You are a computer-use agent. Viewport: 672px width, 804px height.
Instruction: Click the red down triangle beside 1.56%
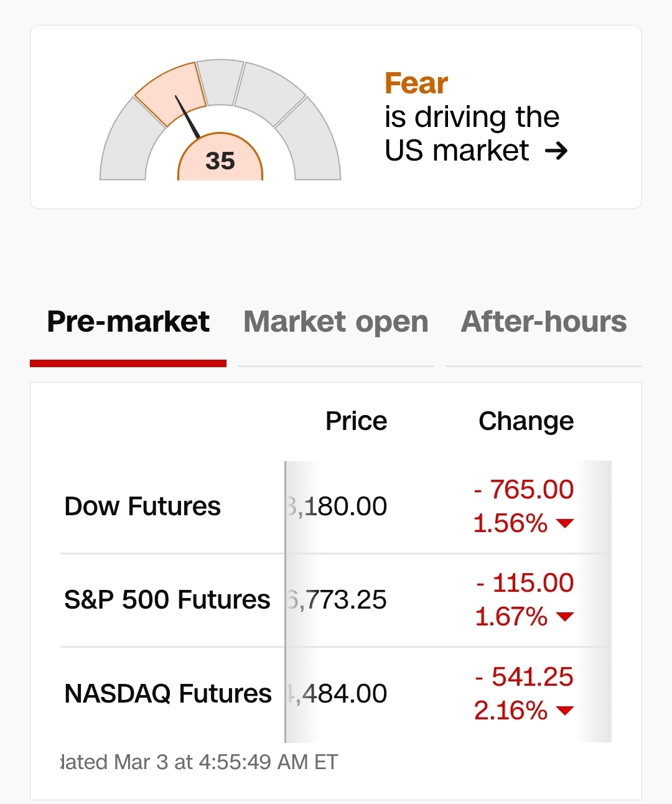(565, 523)
